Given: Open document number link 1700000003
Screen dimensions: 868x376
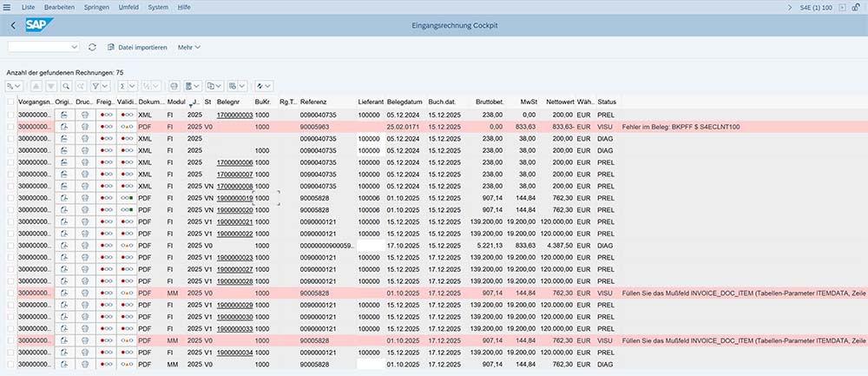Looking at the screenshot, I should 234,115.
